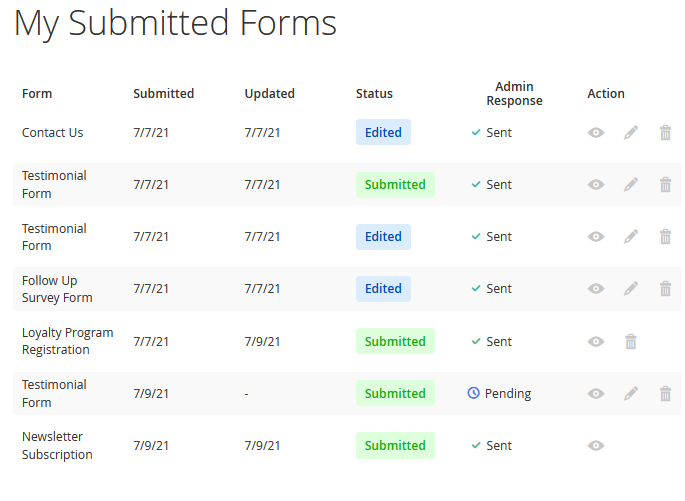Screen dimensions: 685x501
Task: View the Loyalty Program Registration entry
Action: click(x=596, y=341)
